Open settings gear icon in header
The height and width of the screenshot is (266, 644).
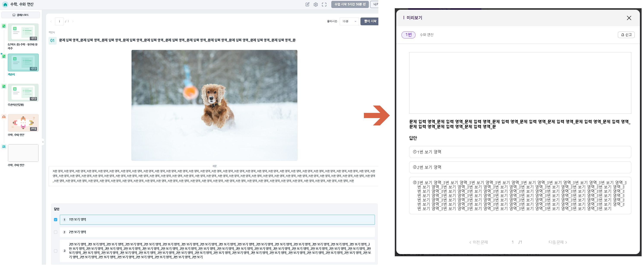pos(316,5)
